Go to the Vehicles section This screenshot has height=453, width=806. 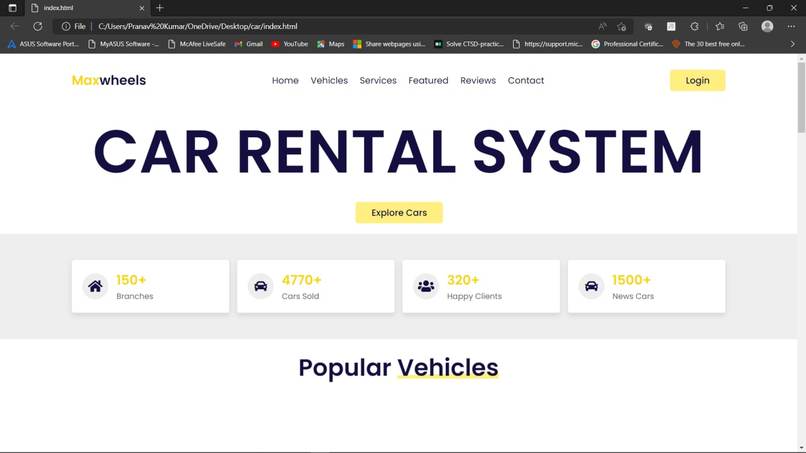(329, 80)
